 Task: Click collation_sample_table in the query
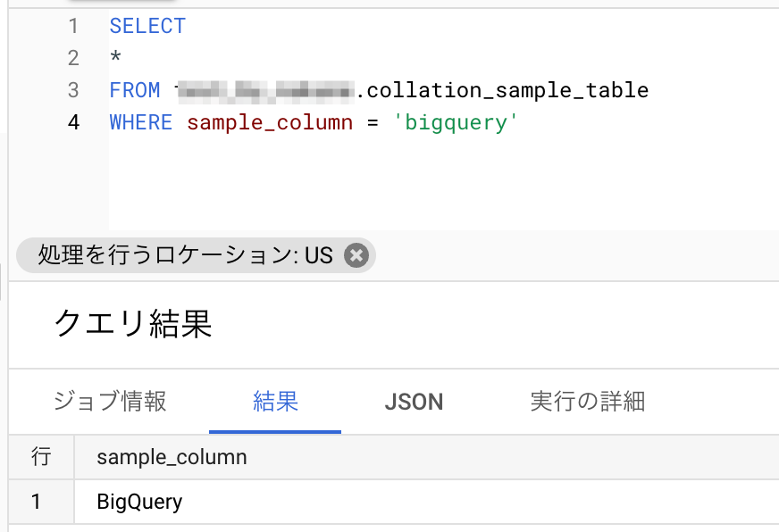(x=507, y=90)
